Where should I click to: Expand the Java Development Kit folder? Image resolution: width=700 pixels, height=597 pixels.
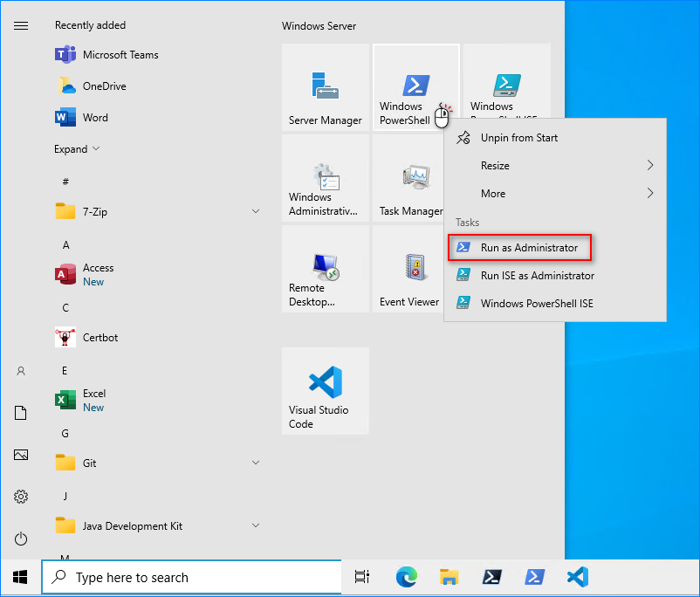(x=256, y=525)
